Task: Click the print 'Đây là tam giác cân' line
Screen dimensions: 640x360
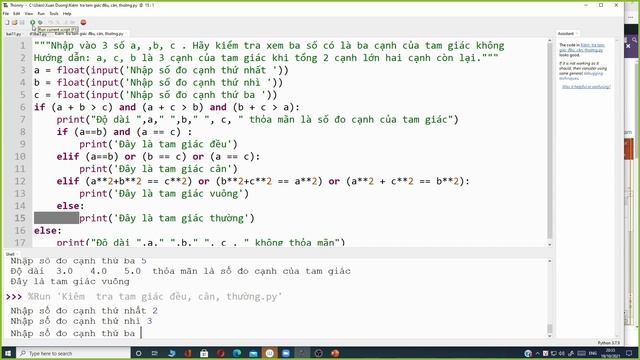Action: click(x=158, y=169)
